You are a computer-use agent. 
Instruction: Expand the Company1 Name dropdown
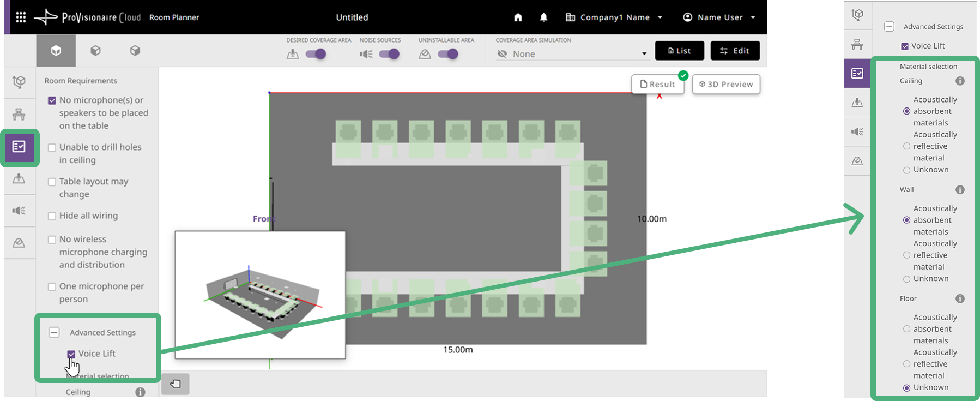(x=614, y=17)
